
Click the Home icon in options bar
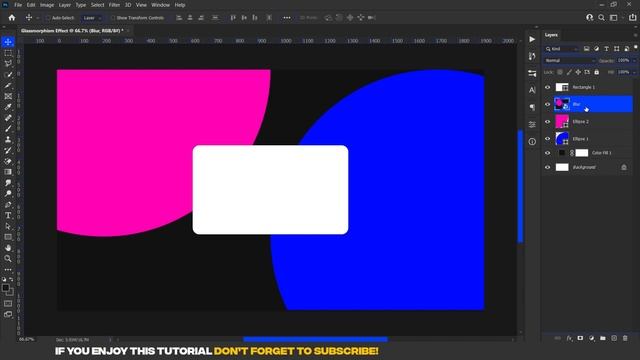[12, 18]
